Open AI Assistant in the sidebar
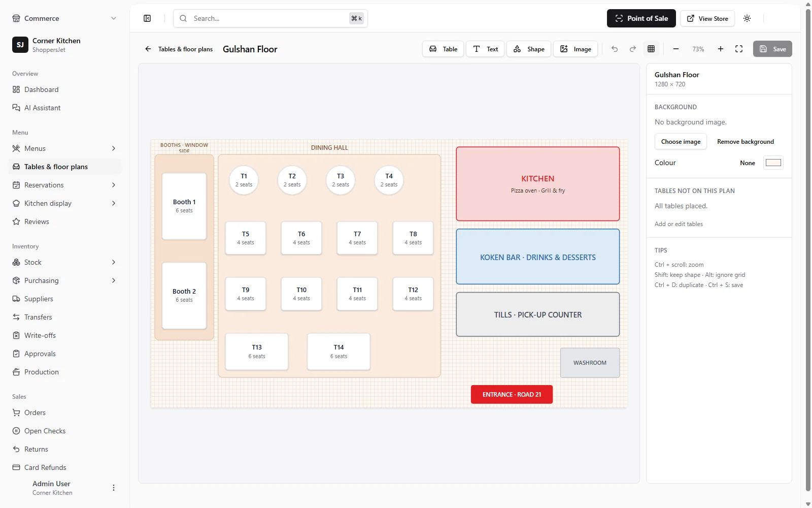This screenshot has width=812, height=508. pyautogui.click(x=65, y=108)
